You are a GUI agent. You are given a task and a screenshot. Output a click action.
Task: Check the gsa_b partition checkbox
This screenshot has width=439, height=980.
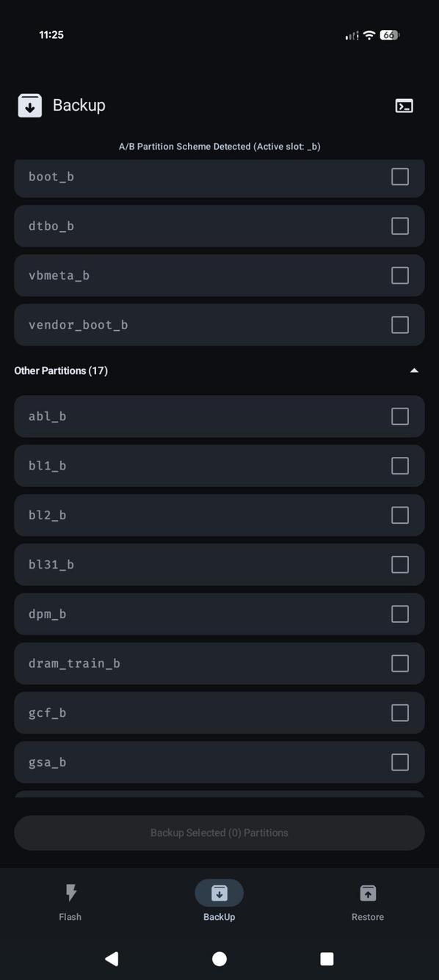[399, 762]
